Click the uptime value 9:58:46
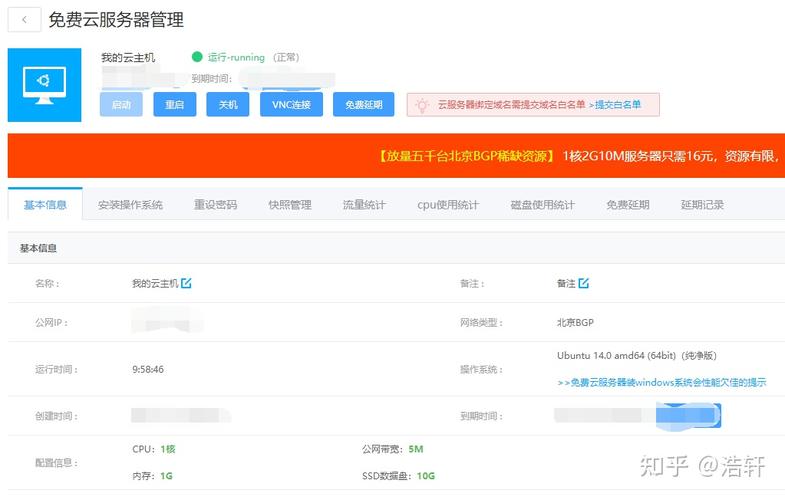The width and height of the screenshot is (785, 500). click(x=148, y=369)
